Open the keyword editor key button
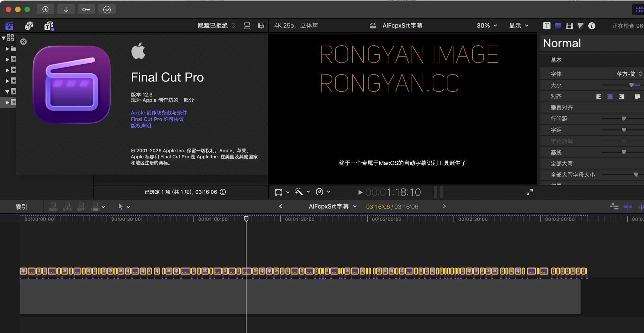Image resolution: width=644 pixels, height=333 pixels. (x=87, y=9)
